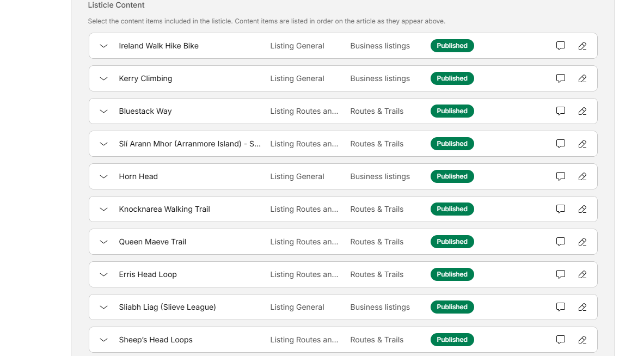
Task: Expand the Bluestack Way row
Action: tap(104, 111)
